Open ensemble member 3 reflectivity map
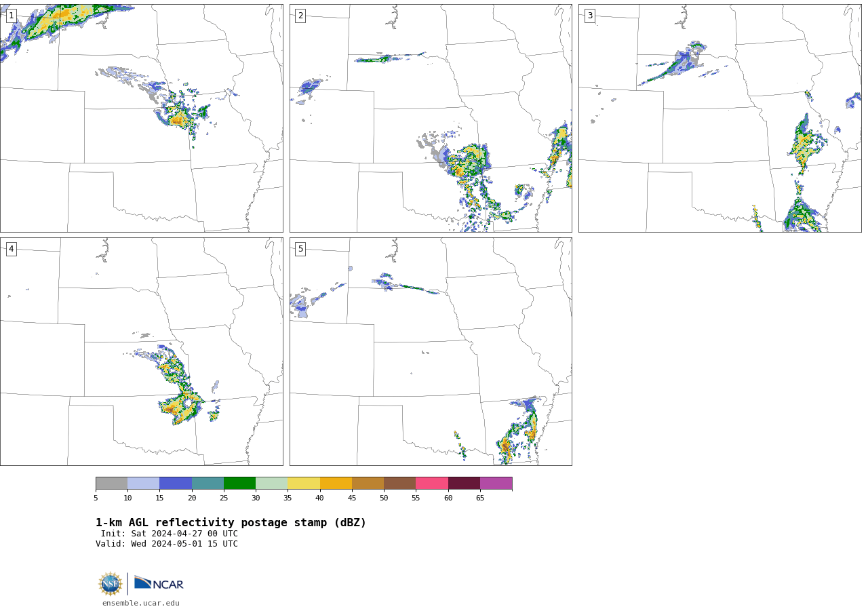This screenshot has width=868, height=611. [x=719, y=118]
